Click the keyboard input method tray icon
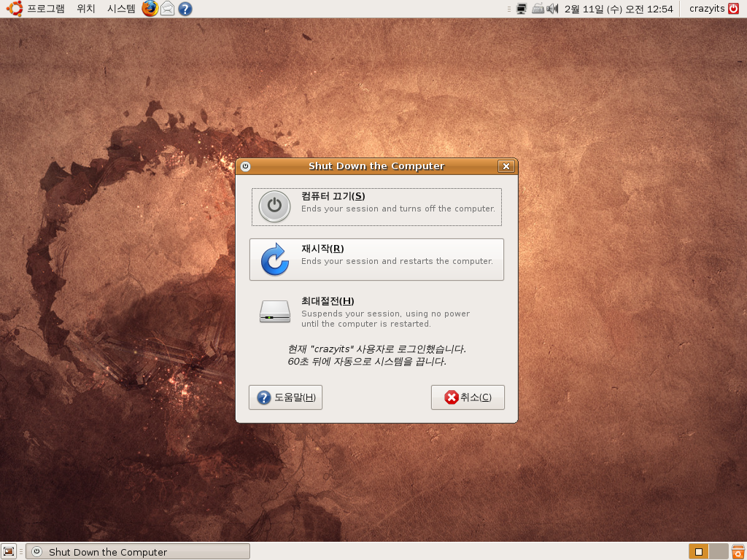 [x=538, y=9]
